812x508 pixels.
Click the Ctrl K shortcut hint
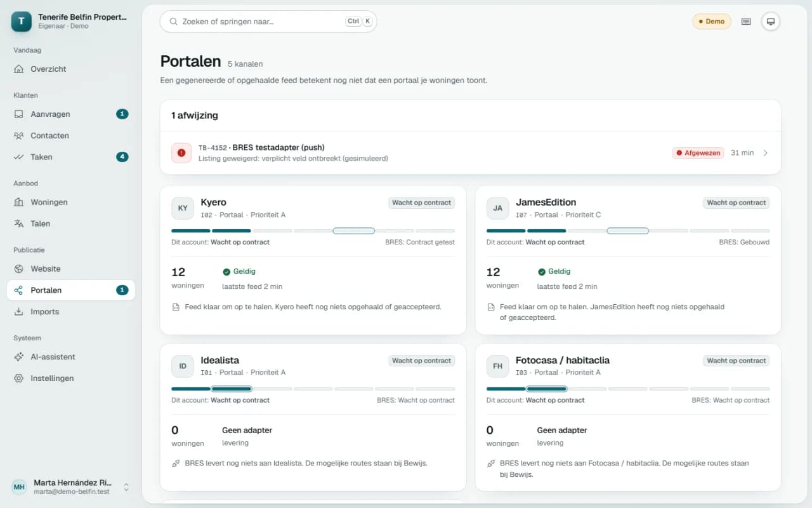pos(358,21)
